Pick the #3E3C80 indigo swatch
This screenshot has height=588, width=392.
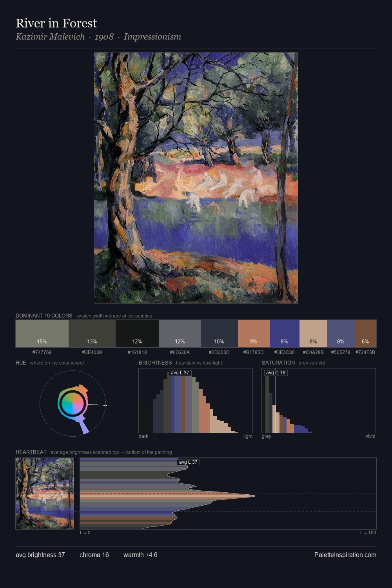pyautogui.click(x=285, y=334)
